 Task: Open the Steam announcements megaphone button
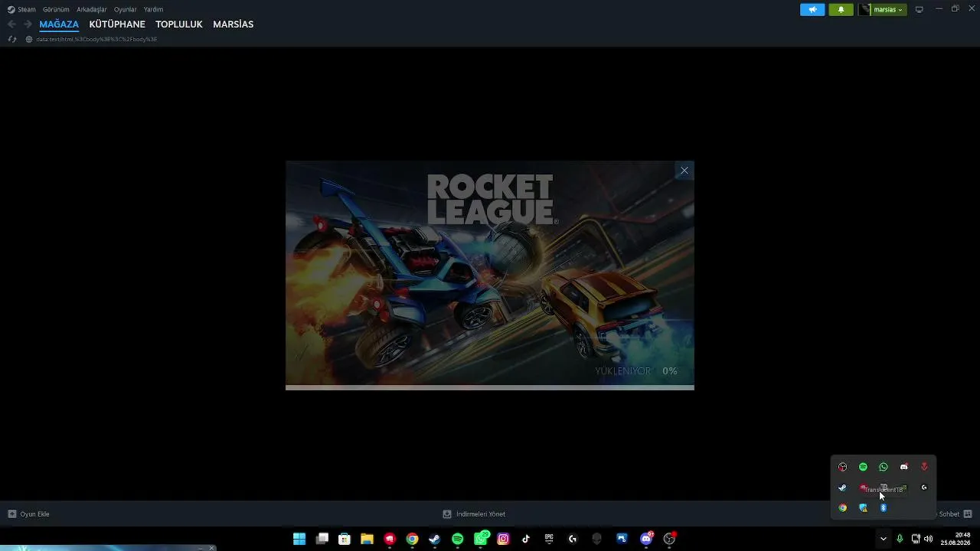pyautogui.click(x=812, y=9)
